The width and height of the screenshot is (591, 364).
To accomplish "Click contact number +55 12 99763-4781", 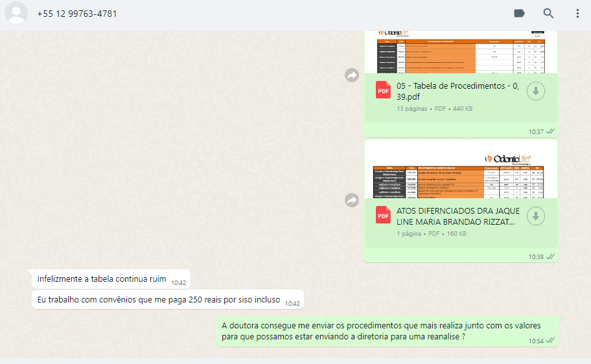I will point(77,14).
